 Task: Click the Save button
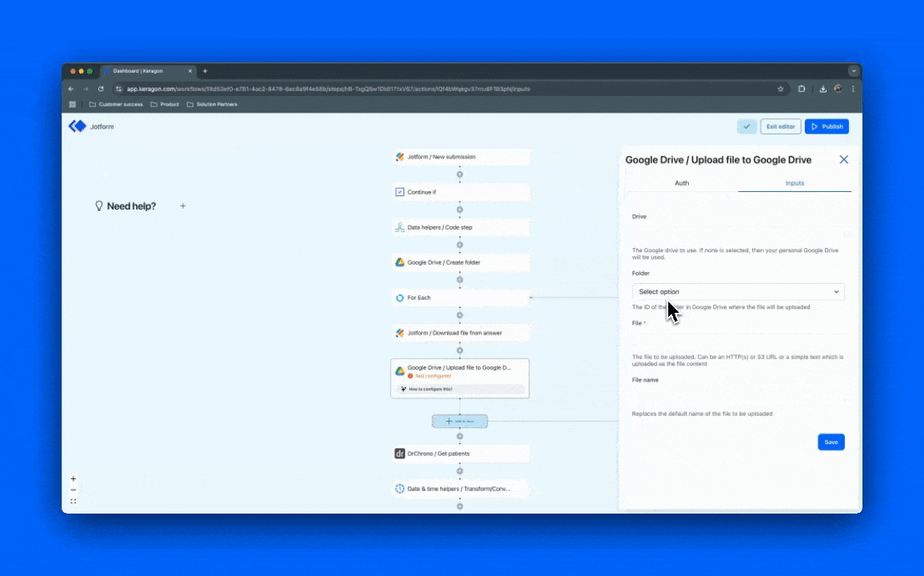tap(831, 442)
